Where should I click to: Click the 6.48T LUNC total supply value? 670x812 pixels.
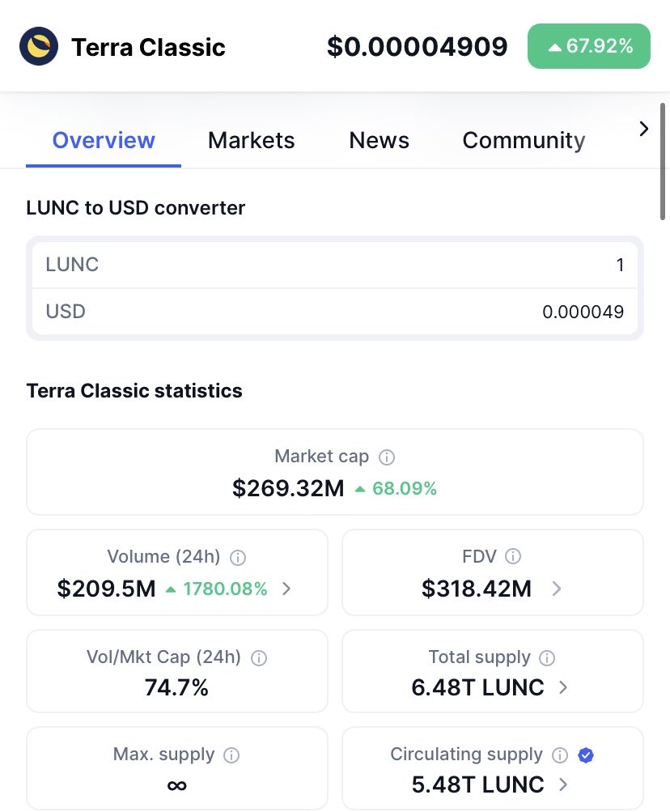point(477,687)
